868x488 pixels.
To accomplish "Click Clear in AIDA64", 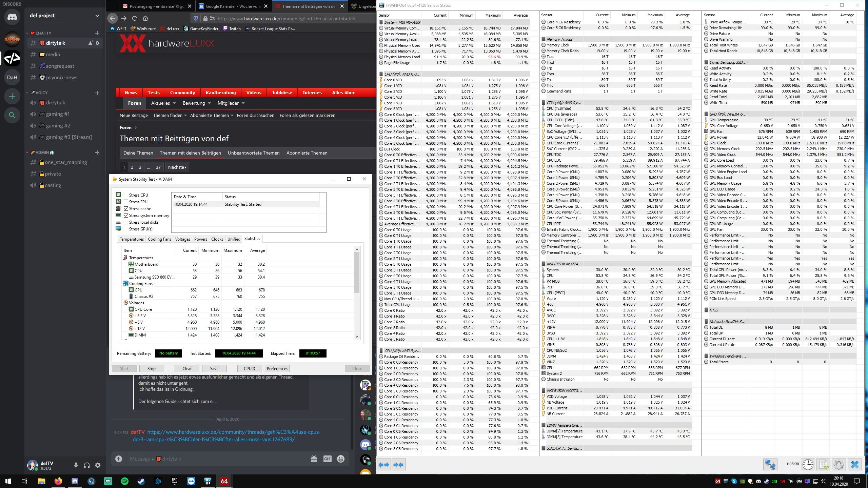I will point(187,369).
